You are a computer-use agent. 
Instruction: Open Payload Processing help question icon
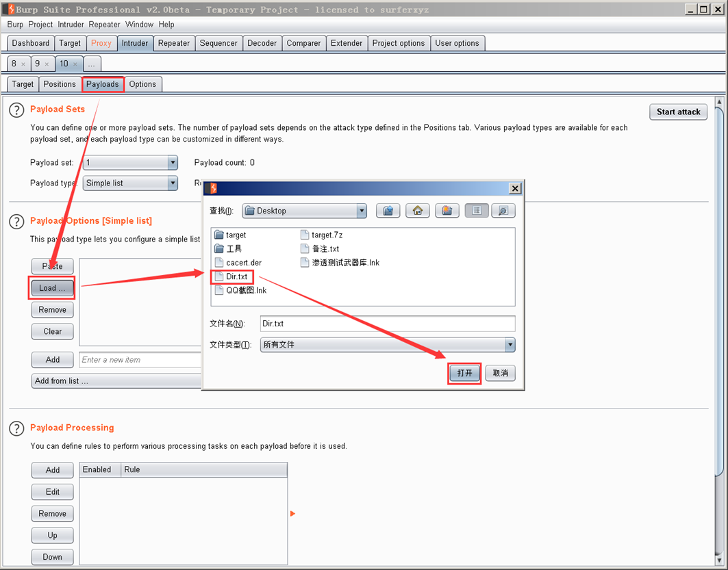click(x=16, y=428)
